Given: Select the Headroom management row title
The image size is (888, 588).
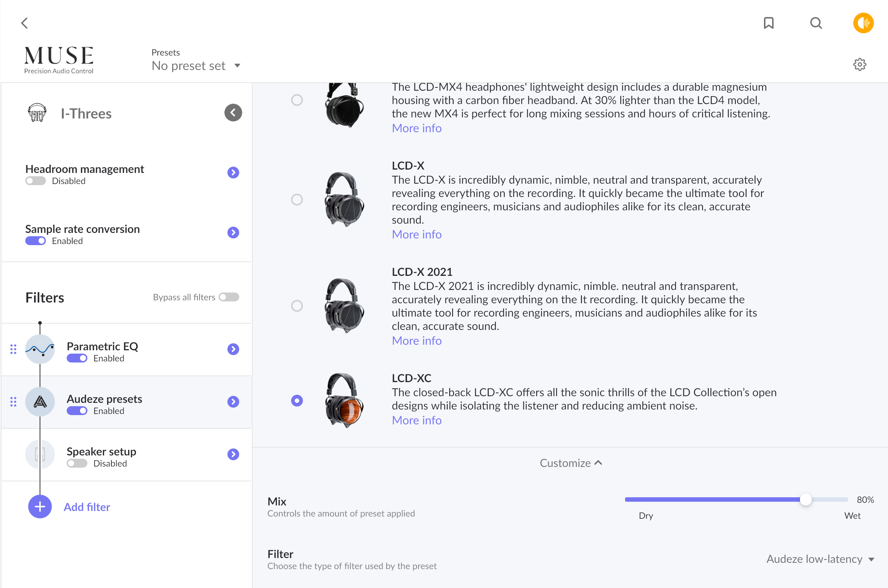Looking at the screenshot, I should [84, 169].
